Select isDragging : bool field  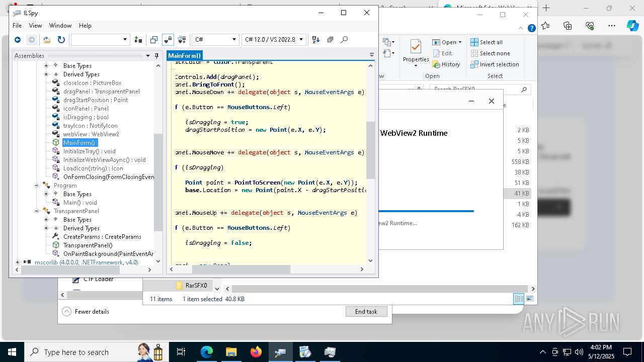click(x=86, y=117)
